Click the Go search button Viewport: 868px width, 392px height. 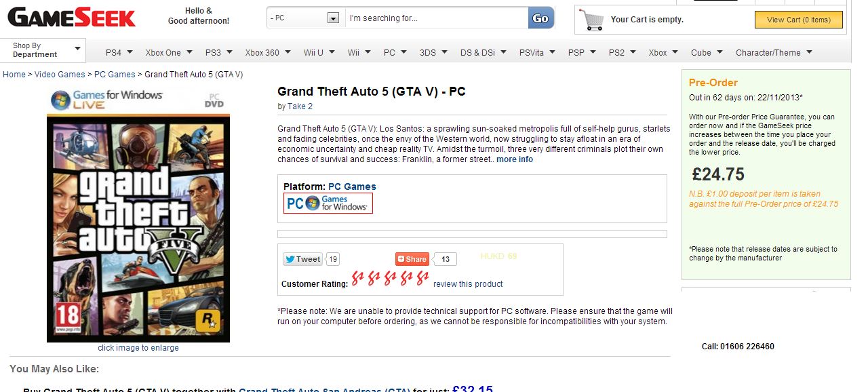[540, 18]
